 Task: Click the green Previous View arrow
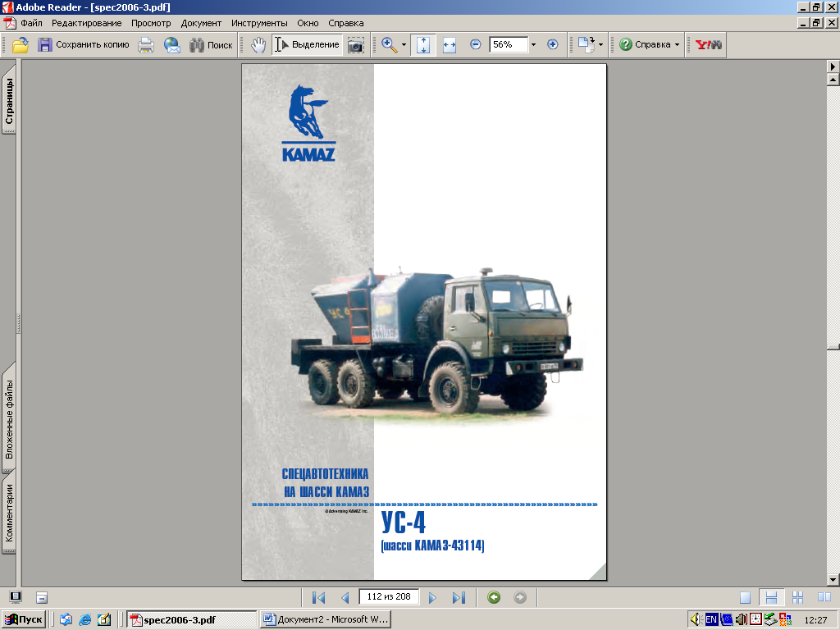click(494, 597)
